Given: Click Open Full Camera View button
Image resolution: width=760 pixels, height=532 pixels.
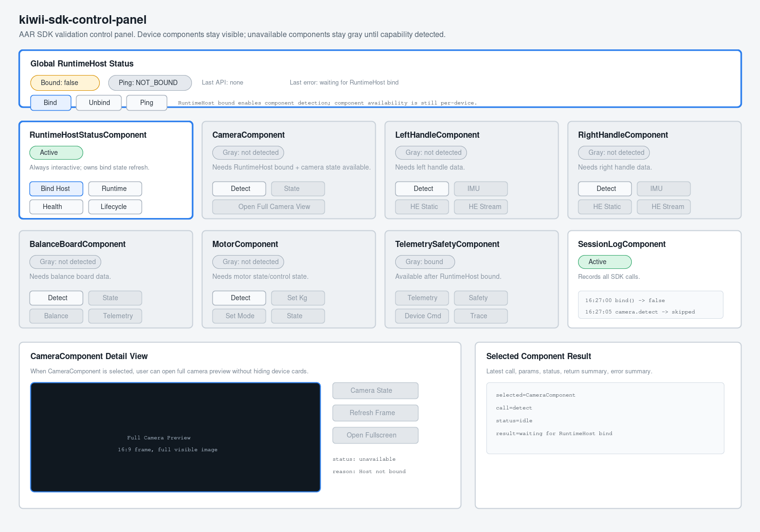Looking at the screenshot, I should pos(268,207).
